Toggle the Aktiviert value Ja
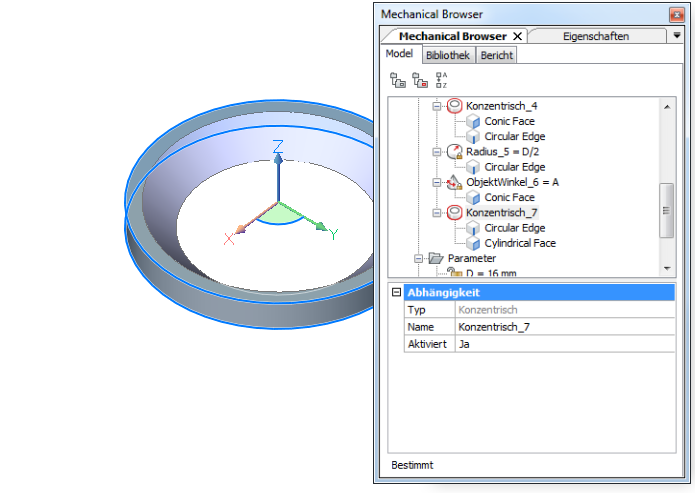The width and height of the screenshot is (695, 493). click(565, 343)
